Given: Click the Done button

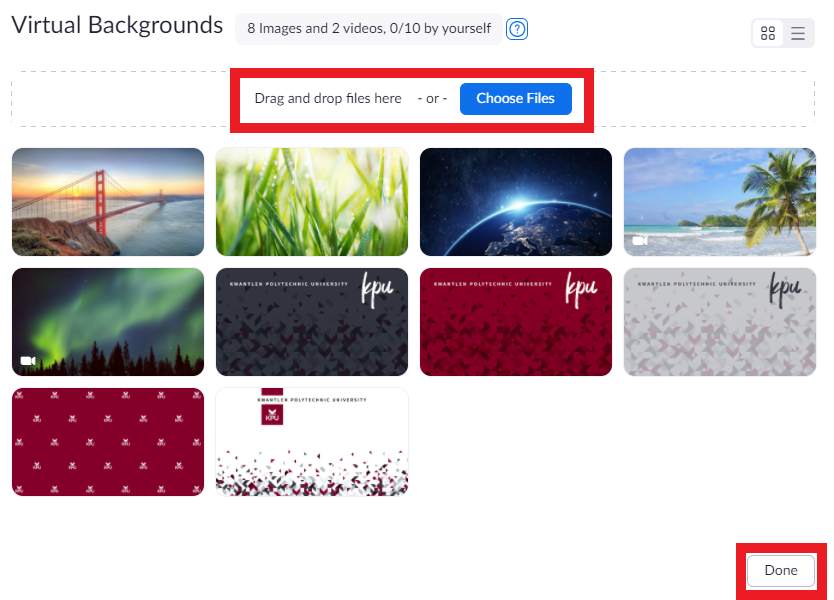Looking at the screenshot, I should pos(781,570).
